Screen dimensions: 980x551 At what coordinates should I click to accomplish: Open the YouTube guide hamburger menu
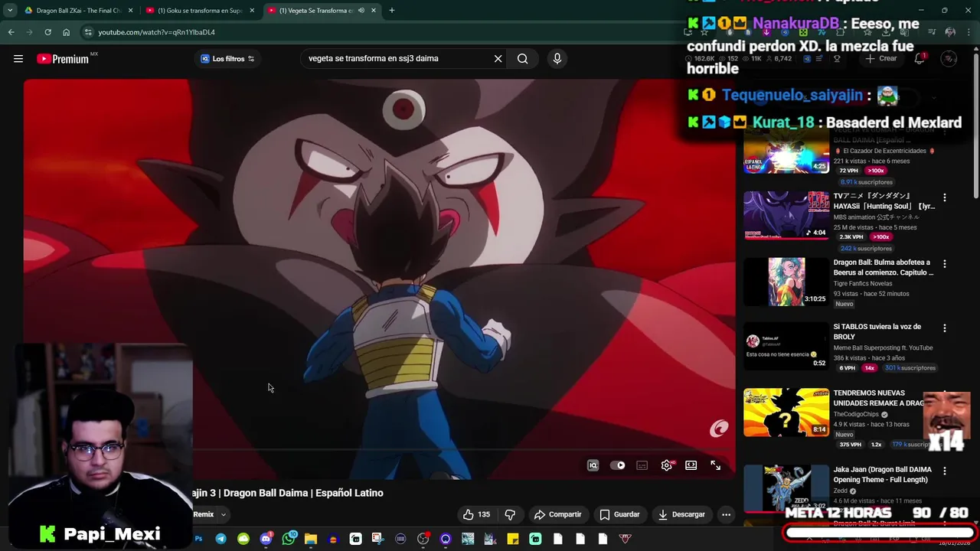click(x=18, y=59)
